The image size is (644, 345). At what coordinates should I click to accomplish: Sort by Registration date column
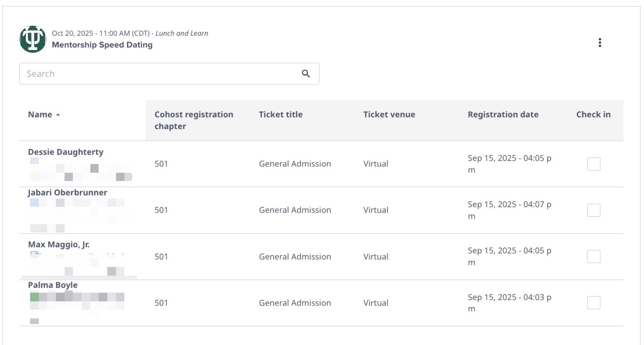[x=503, y=115]
